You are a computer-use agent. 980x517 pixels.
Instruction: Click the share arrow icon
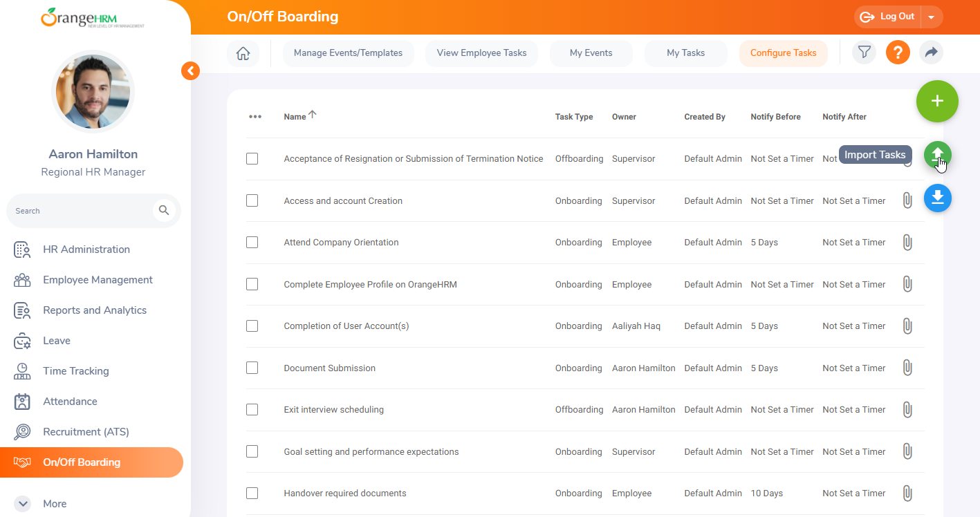(931, 53)
